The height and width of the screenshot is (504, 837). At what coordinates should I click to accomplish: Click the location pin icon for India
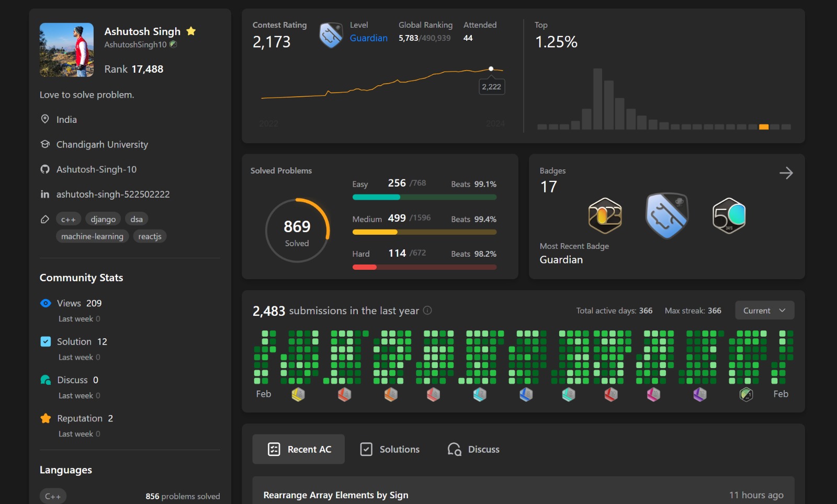pos(45,119)
